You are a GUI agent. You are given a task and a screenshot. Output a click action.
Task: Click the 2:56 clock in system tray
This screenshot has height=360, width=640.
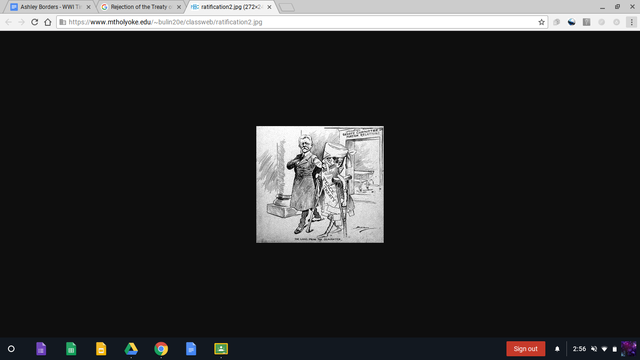pos(579,349)
